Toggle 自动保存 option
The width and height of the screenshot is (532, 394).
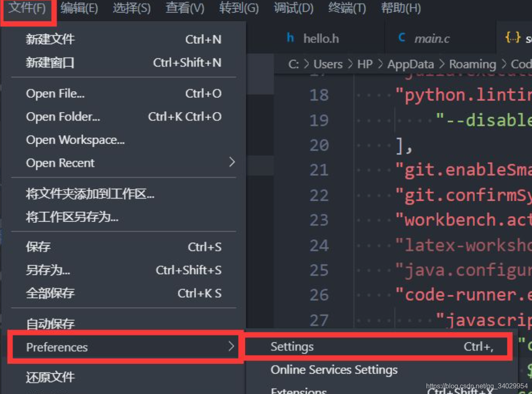123,323
